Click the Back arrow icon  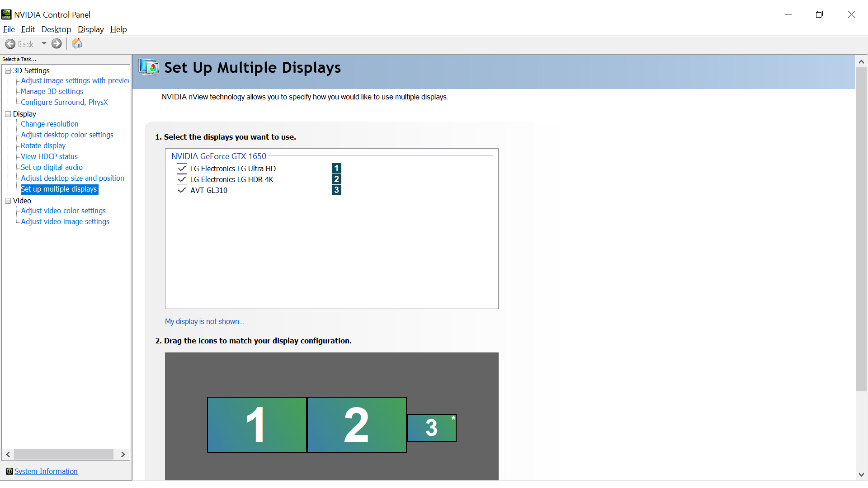click(10, 44)
